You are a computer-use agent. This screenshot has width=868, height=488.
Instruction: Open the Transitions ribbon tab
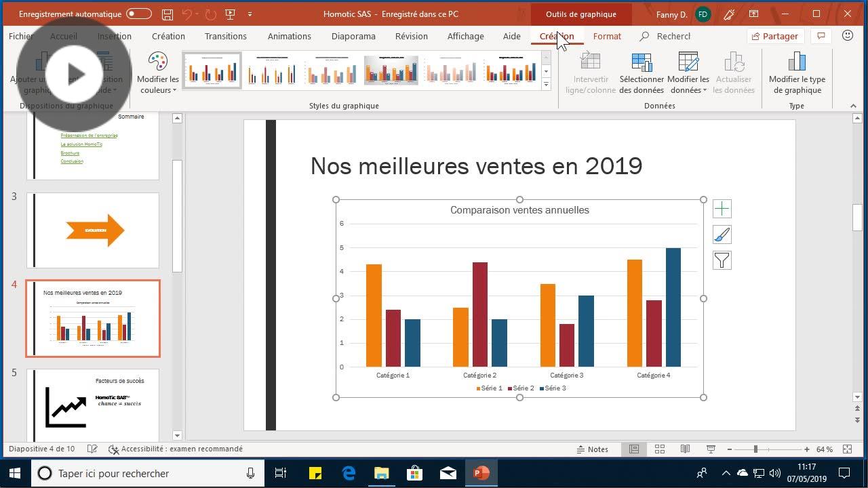click(226, 37)
